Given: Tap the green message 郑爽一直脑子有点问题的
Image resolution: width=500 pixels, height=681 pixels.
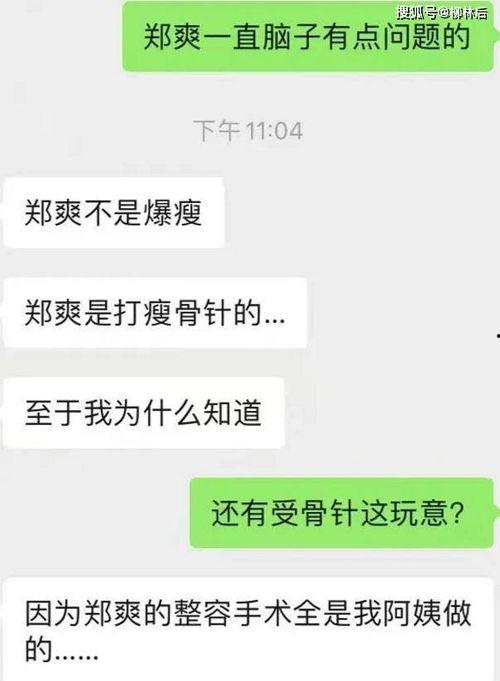Looking at the screenshot, I should click(x=308, y=36).
